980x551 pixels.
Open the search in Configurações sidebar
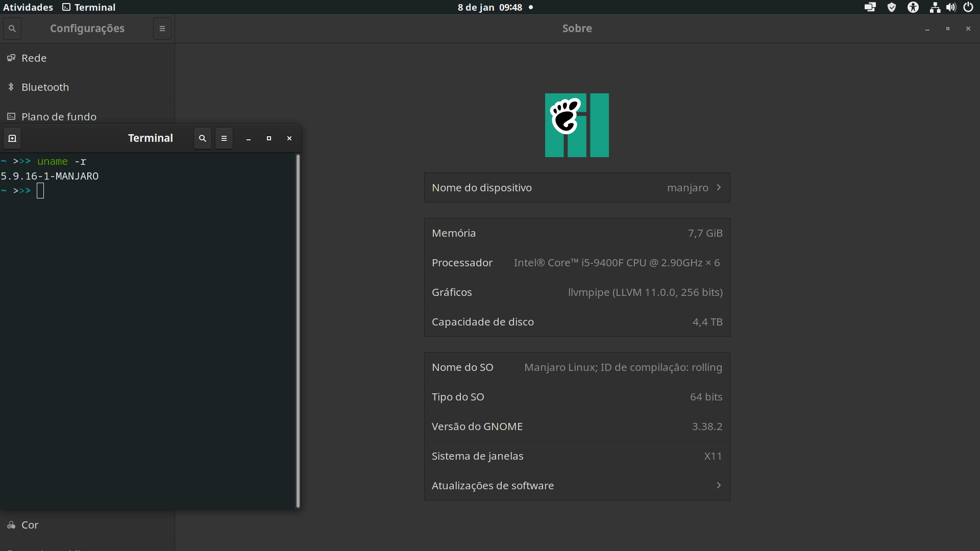click(12, 29)
